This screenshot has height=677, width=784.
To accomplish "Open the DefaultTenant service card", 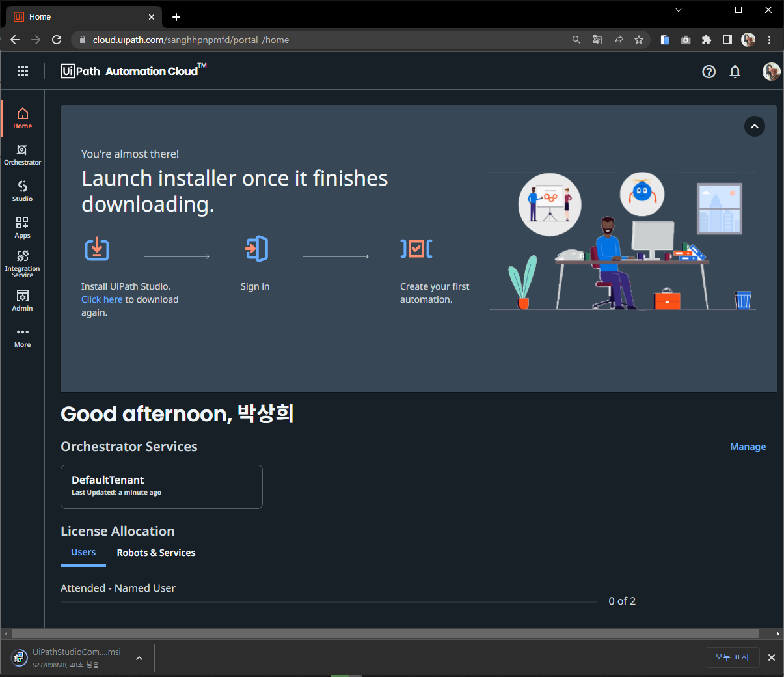I will pos(161,486).
